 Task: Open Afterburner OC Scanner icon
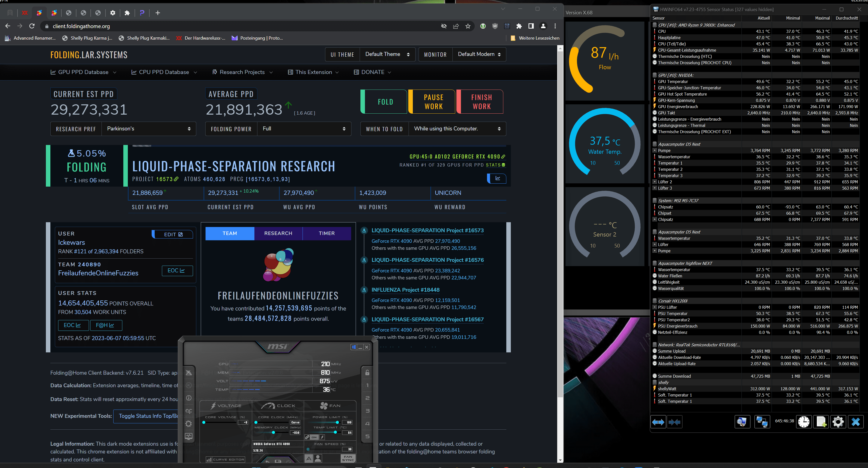tap(189, 411)
